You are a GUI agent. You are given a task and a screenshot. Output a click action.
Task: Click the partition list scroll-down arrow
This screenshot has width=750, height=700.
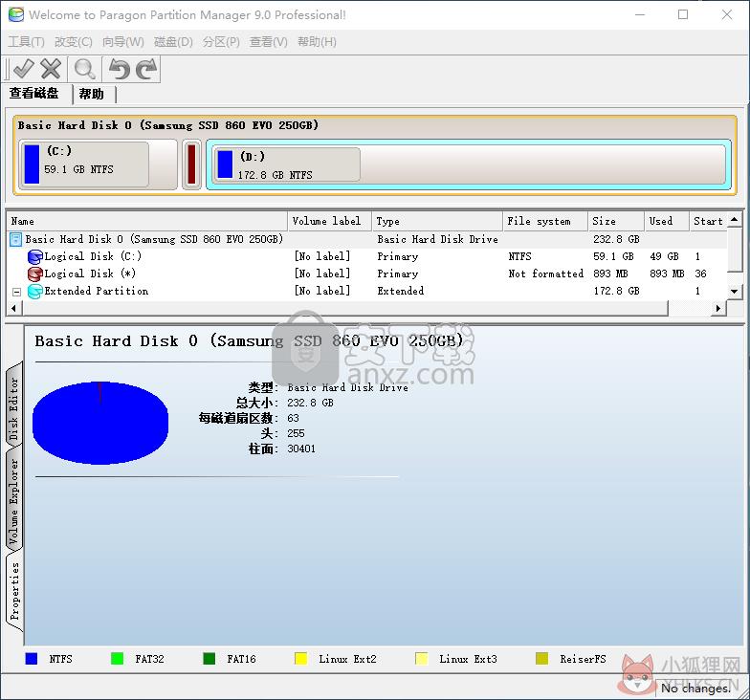[x=735, y=291]
